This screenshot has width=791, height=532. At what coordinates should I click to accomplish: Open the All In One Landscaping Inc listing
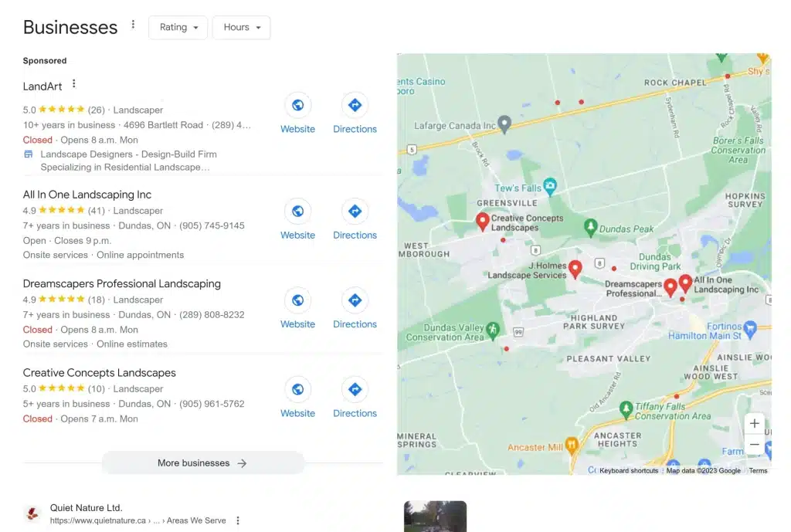(x=87, y=195)
